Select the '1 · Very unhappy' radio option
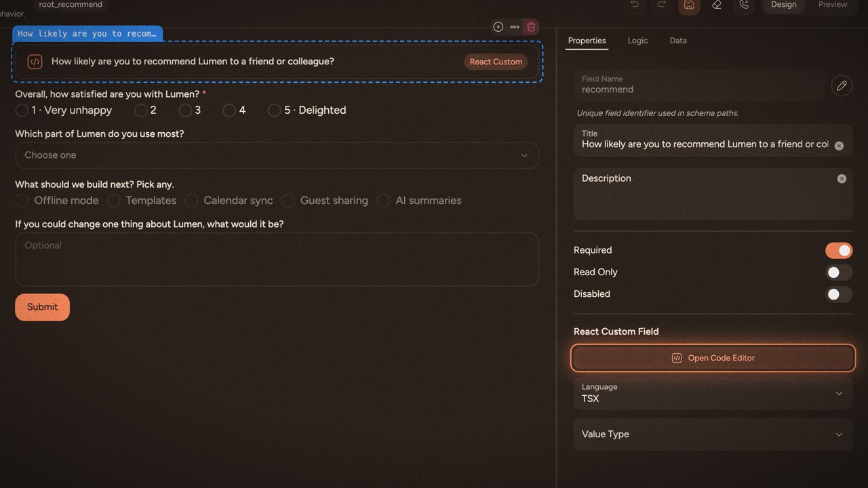 (x=22, y=110)
